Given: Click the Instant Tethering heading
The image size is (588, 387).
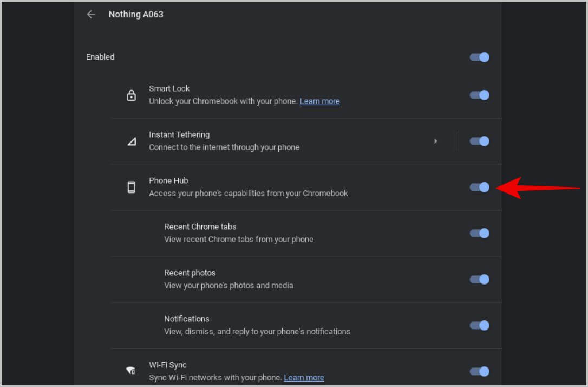Looking at the screenshot, I should tap(179, 135).
